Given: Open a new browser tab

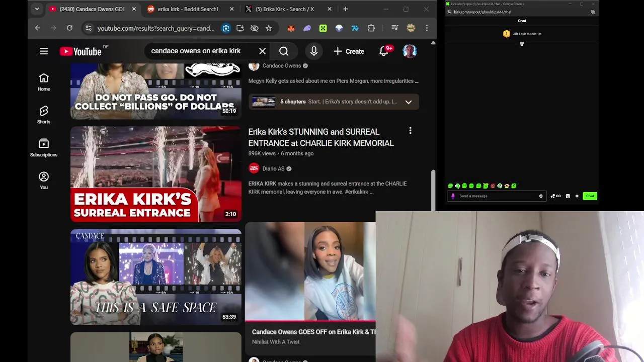Looking at the screenshot, I should tap(346, 9).
